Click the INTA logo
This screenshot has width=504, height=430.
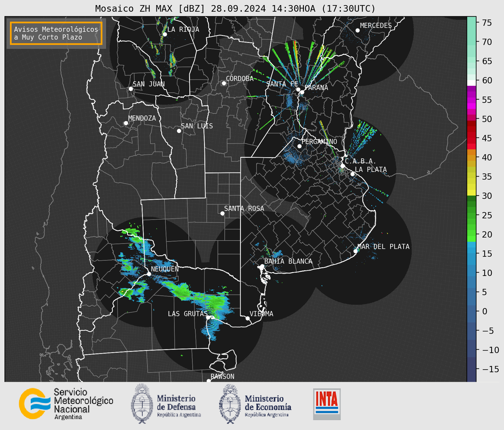(327, 404)
